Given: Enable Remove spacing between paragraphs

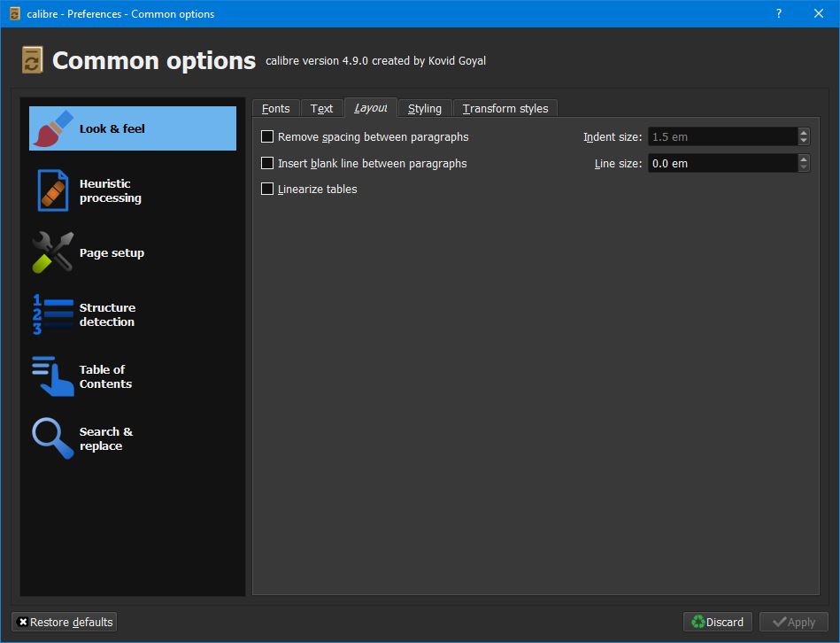Looking at the screenshot, I should pos(267,137).
